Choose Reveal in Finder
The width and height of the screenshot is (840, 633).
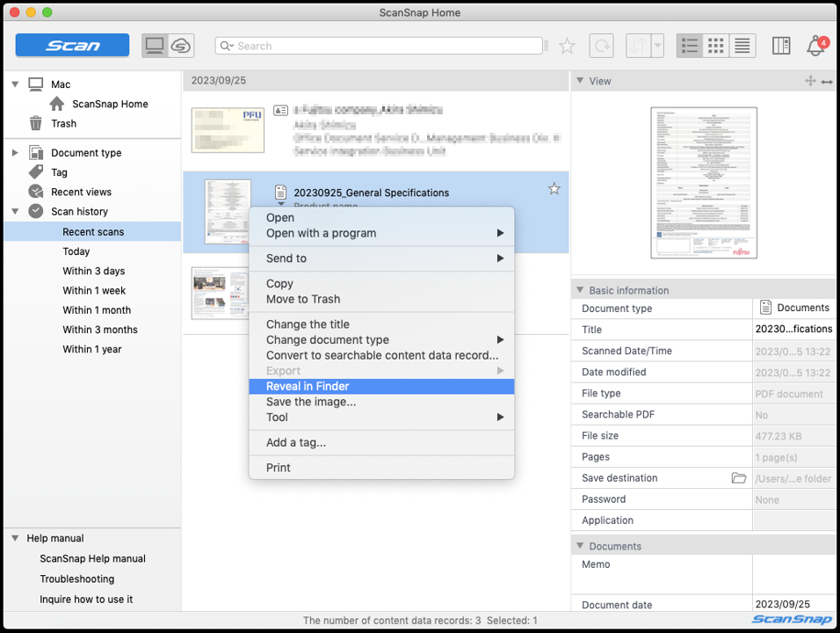click(x=381, y=387)
